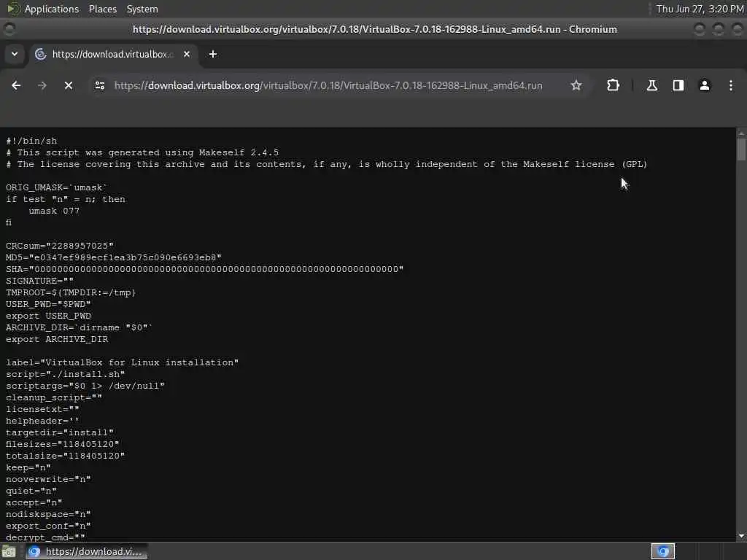The image size is (747, 560).
Task: Click the CRCsum="2288957025" line
Action: tap(60, 246)
